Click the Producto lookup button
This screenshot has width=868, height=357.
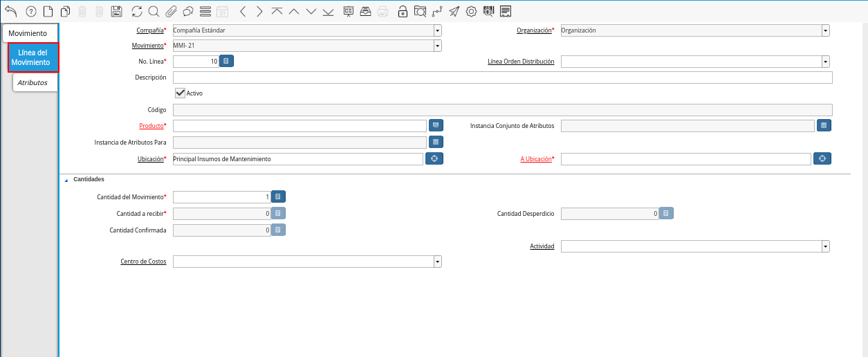(x=435, y=125)
